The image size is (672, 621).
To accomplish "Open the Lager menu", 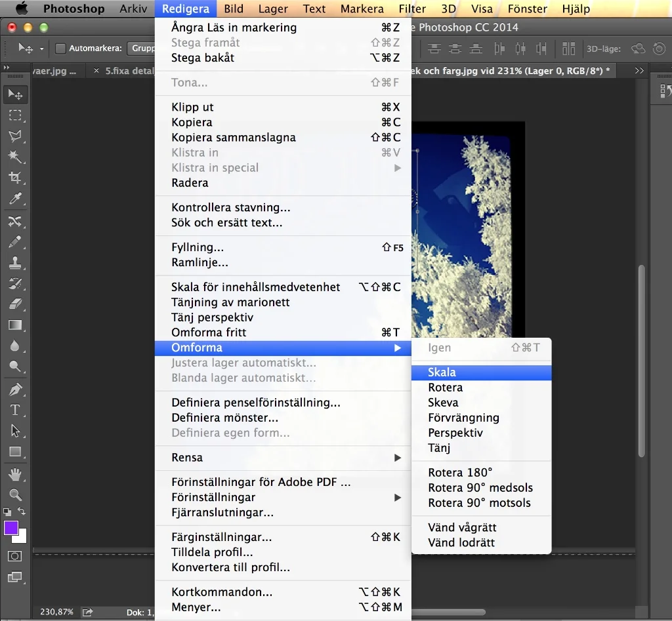I will pos(273,9).
